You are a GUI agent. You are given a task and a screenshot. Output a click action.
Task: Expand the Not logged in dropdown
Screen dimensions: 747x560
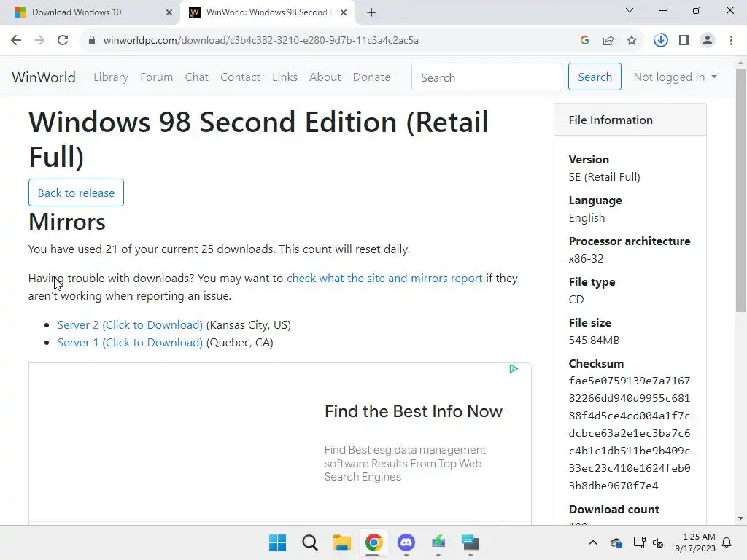pos(675,77)
